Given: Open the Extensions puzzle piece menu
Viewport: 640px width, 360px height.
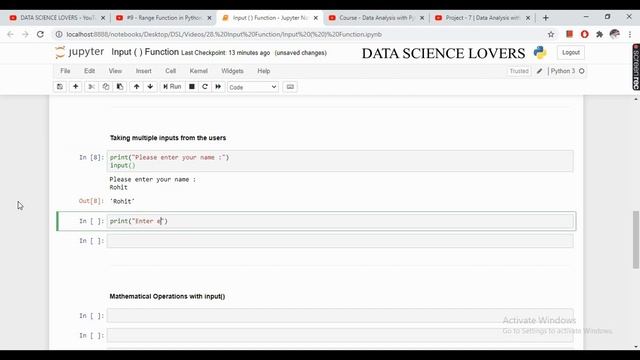Looking at the screenshot, I should point(600,34).
